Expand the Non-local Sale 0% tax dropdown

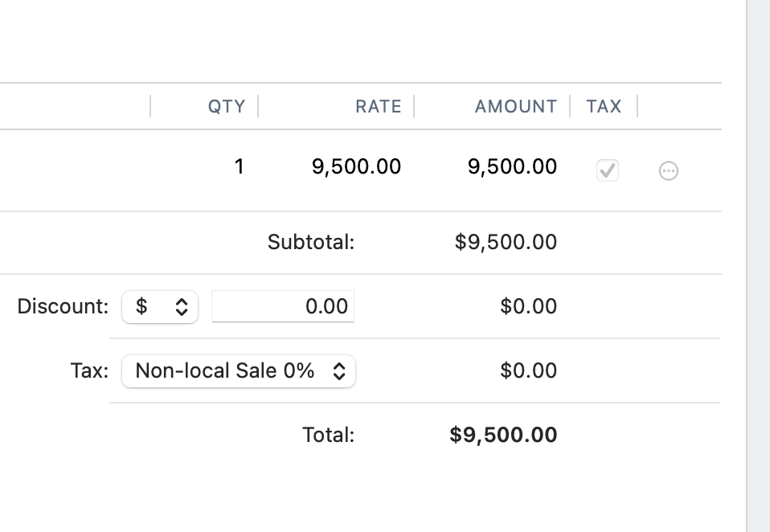239,371
